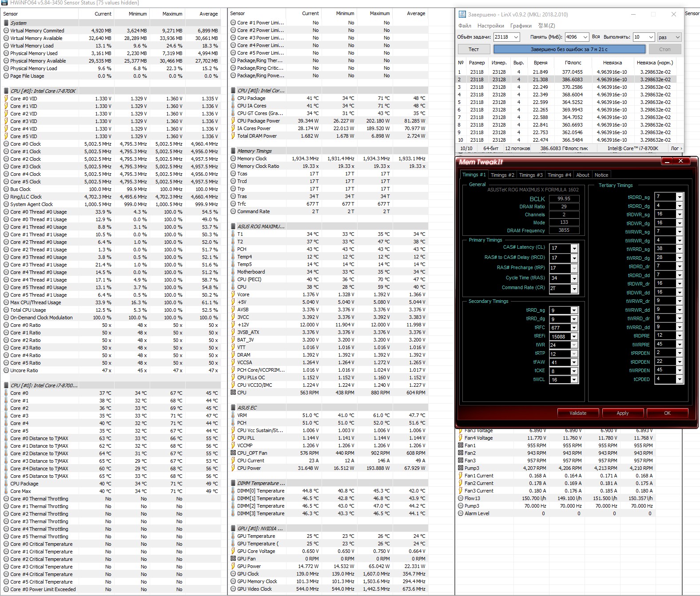Click the usage icon beside Total CPU Usage

tap(6, 310)
